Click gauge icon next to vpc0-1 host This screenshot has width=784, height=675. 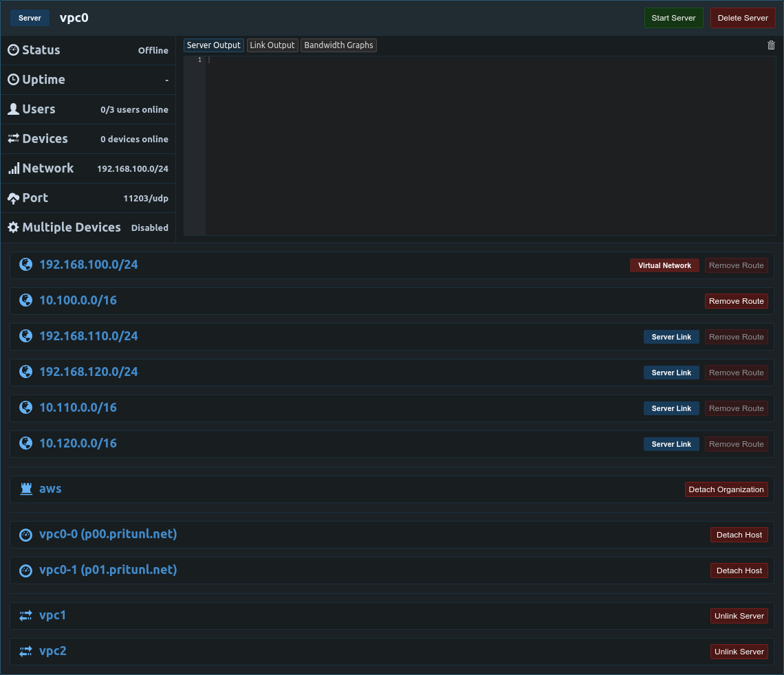[26, 571]
